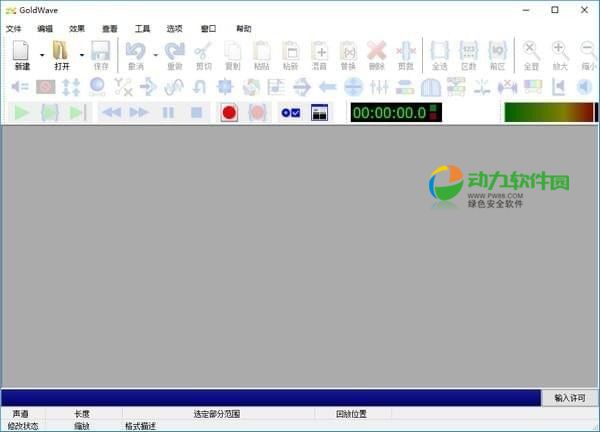Click the right-pointing thick arrow effect icon
Viewport: 600px width, 432px height.
click(302, 87)
